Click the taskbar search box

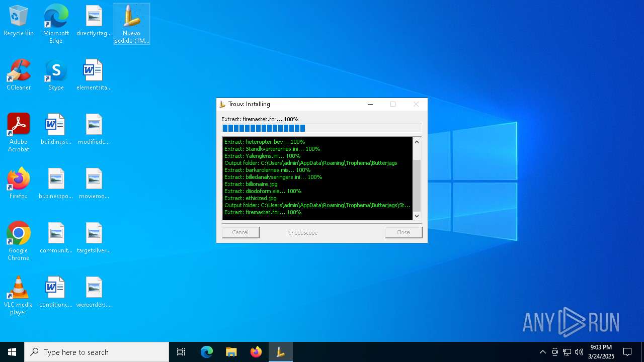click(x=97, y=352)
